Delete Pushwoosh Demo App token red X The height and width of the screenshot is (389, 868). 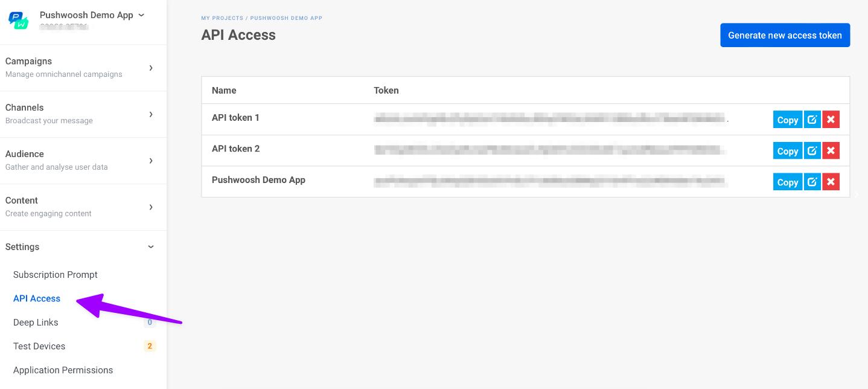pyautogui.click(x=831, y=182)
